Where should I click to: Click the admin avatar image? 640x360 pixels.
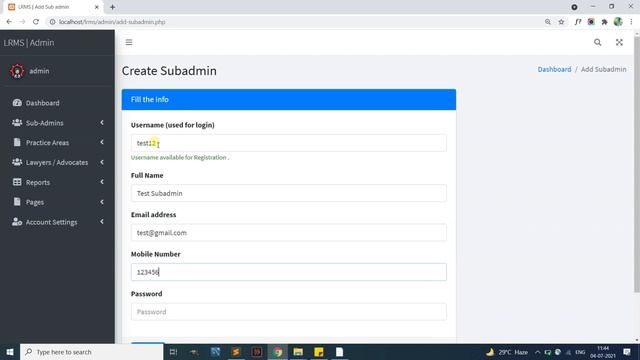pyautogui.click(x=17, y=71)
